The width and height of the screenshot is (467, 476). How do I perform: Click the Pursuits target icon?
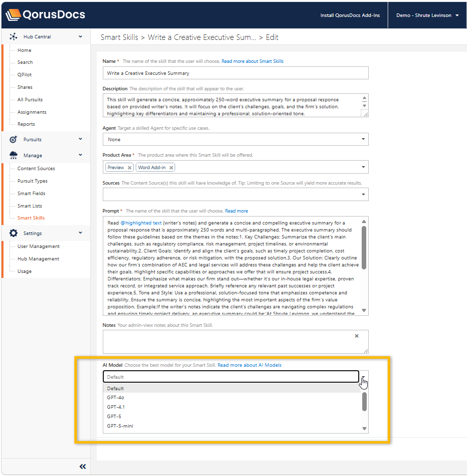[x=13, y=139]
